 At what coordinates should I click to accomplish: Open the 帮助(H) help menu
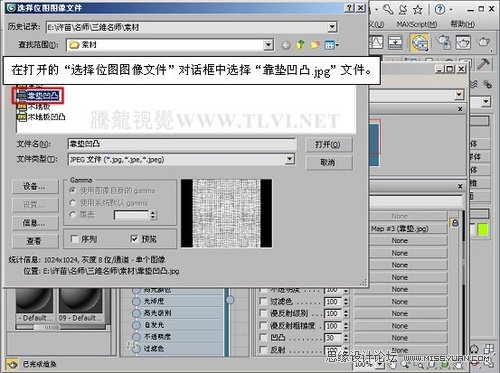click(463, 24)
